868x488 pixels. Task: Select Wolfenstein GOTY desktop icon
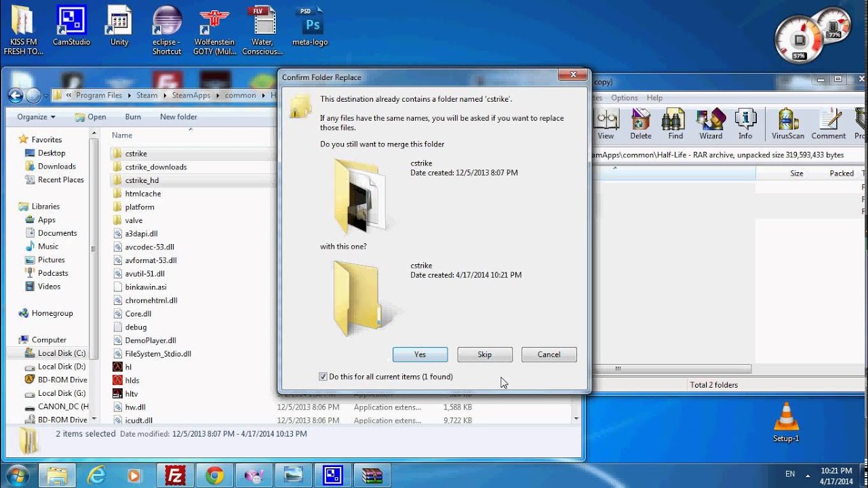pyautogui.click(x=214, y=30)
